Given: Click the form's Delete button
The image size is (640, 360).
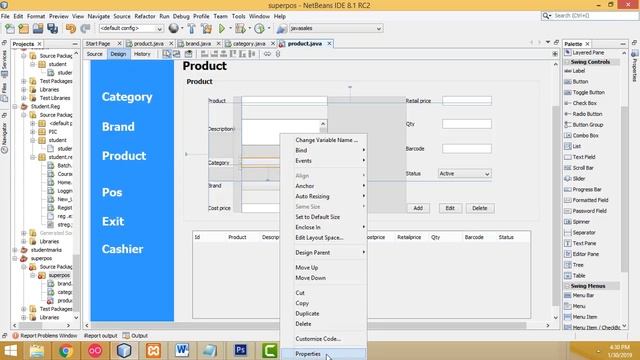Looking at the screenshot, I should click(x=480, y=208).
